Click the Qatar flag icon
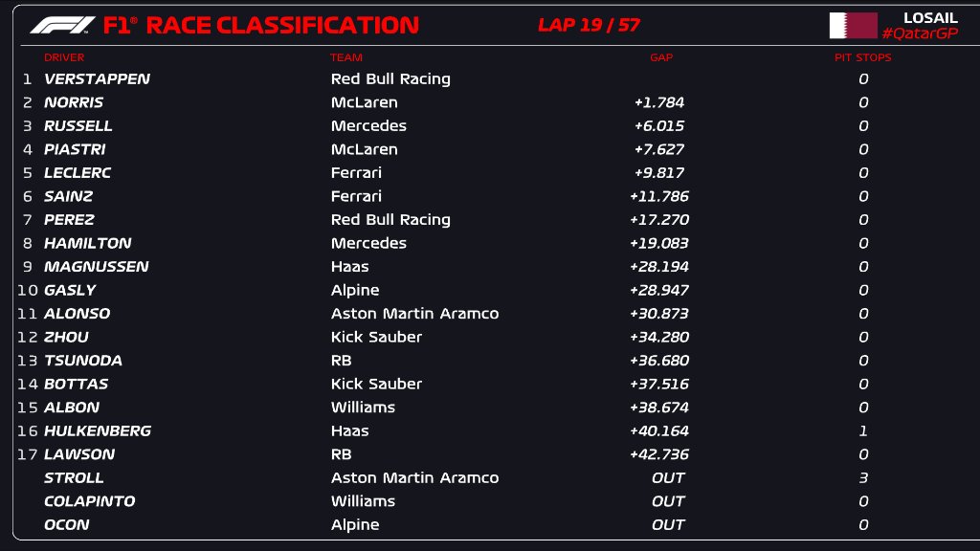 click(853, 26)
